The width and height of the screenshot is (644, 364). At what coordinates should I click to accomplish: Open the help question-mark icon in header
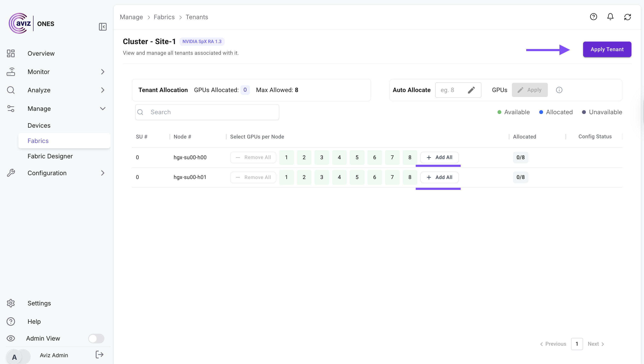pyautogui.click(x=593, y=17)
